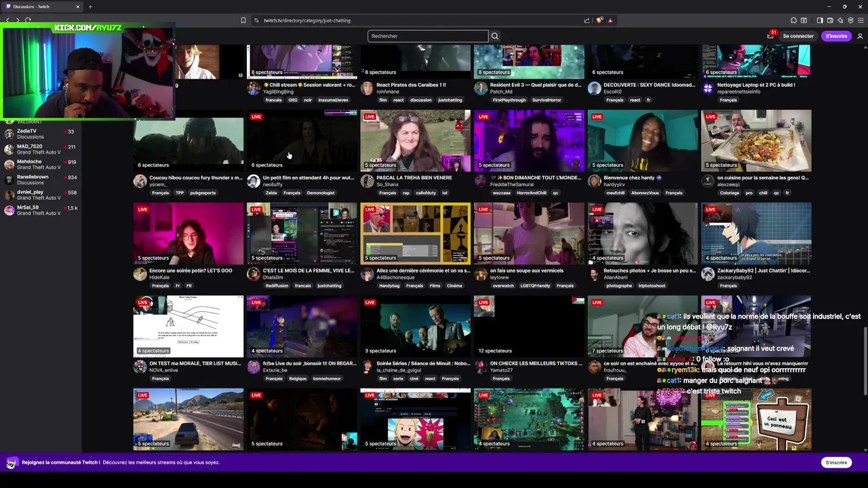
Task: Open FreddieTheSamurai channel name link
Action: pos(511,184)
